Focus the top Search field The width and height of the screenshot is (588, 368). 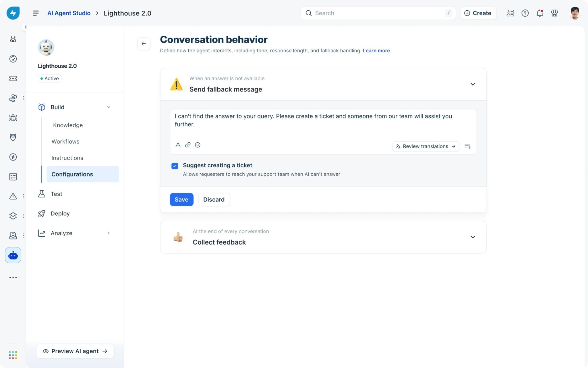[378, 13]
